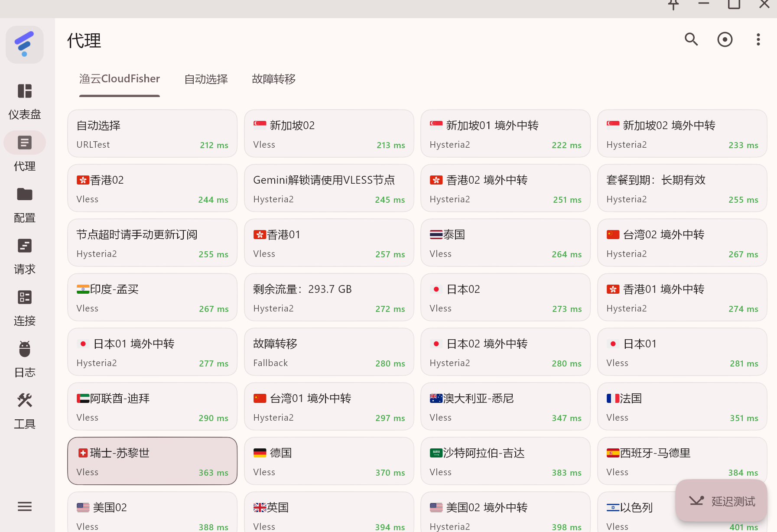
Task: Select the 香港02 境外中转 node card
Action: [505, 188]
